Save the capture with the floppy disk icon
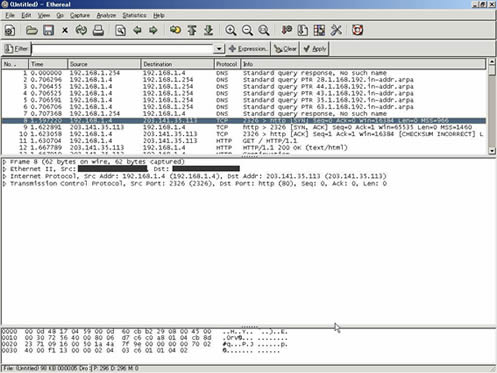Viewport: 497px width, 373px height. [x=48, y=31]
